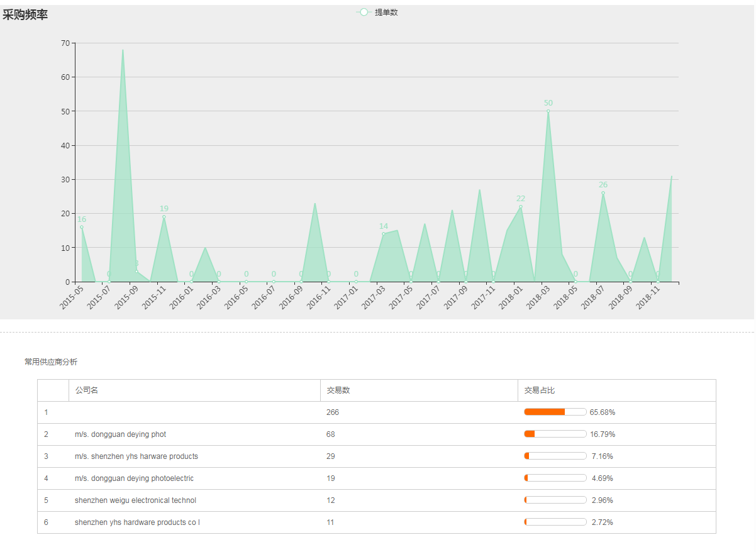The width and height of the screenshot is (756, 552).
Task: Click the progress bar beside 16.79%
Action: click(555, 434)
